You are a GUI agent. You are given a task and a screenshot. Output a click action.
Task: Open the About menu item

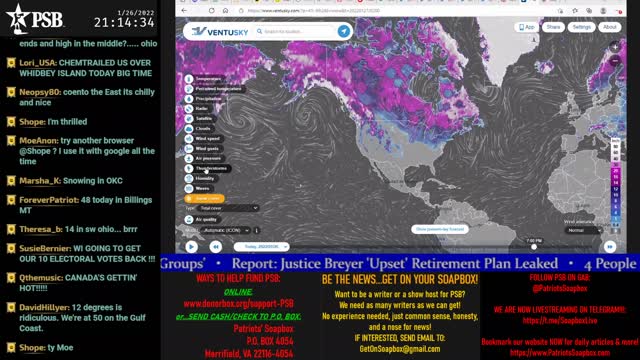[x=610, y=27]
